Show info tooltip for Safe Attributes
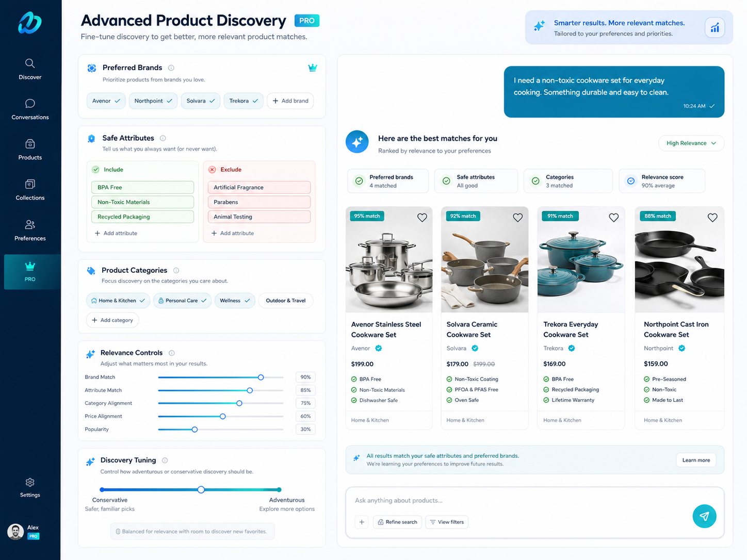The height and width of the screenshot is (560, 747). coord(163,138)
